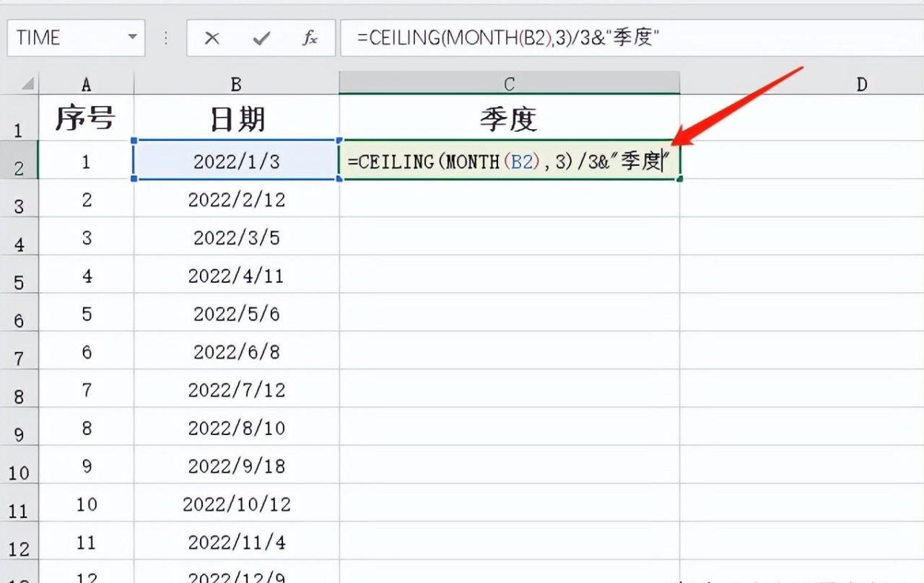This screenshot has width=924, height=583.
Task: Click cell with date 2022/3/5
Action: click(x=236, y=237)
